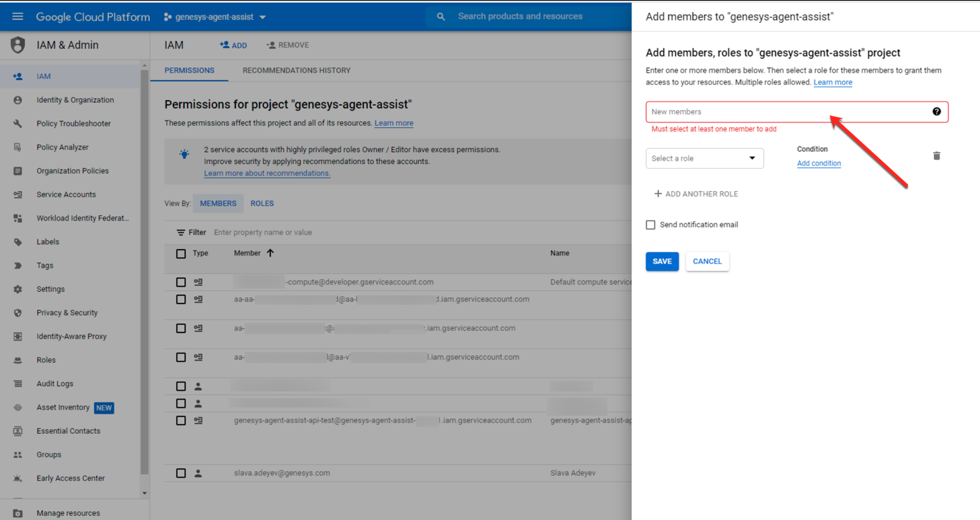Click the Workload Identity Federation icon
This screenshot has width=980, height=520.
click(17, 218)
